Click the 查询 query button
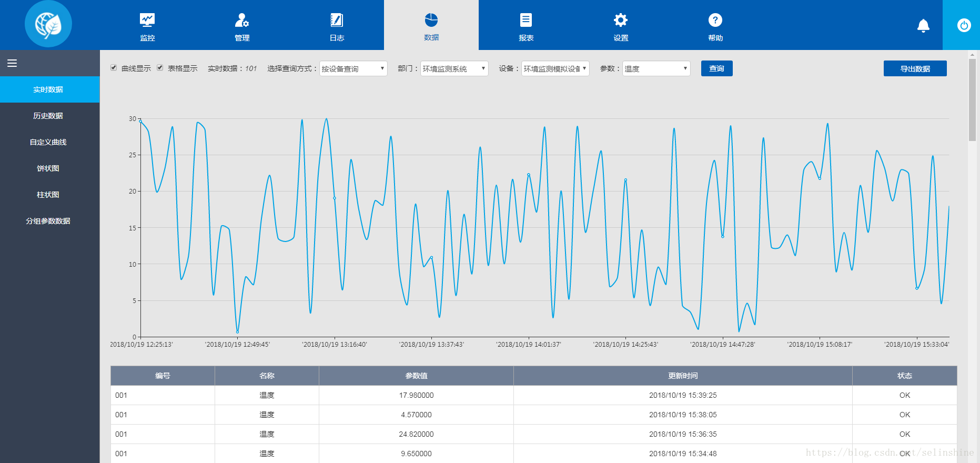Viewport: 980px width, 463px height. point(716,68)
